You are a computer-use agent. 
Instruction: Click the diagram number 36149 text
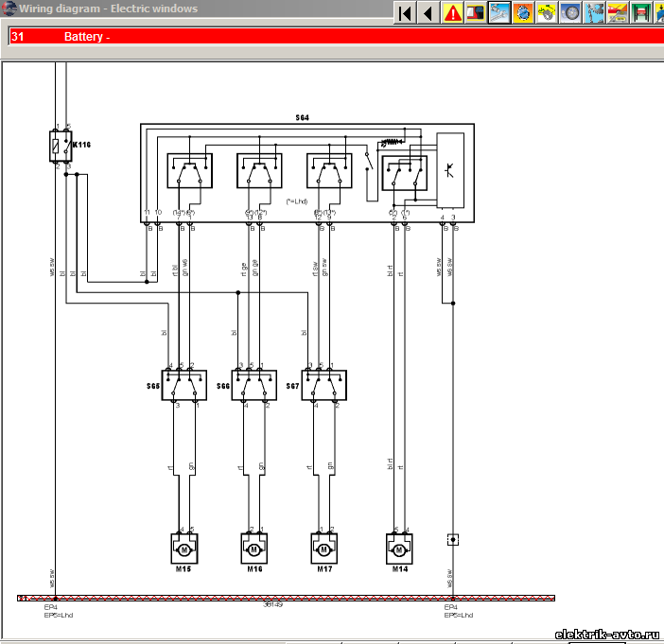coord(273,604)
